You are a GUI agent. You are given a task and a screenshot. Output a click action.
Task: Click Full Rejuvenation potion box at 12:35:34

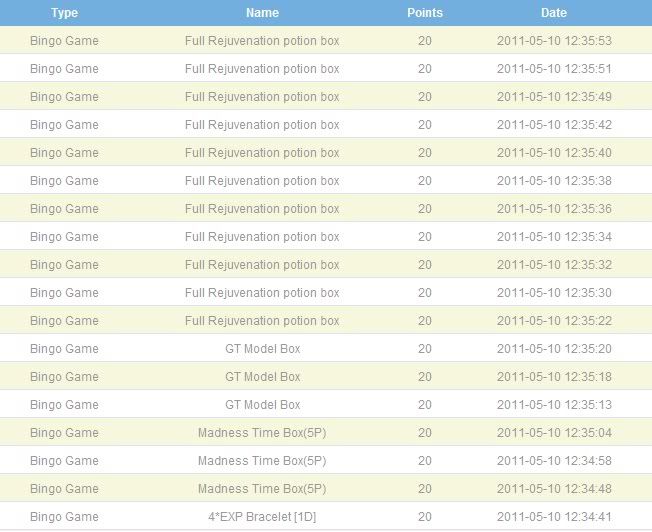[262, 237]
